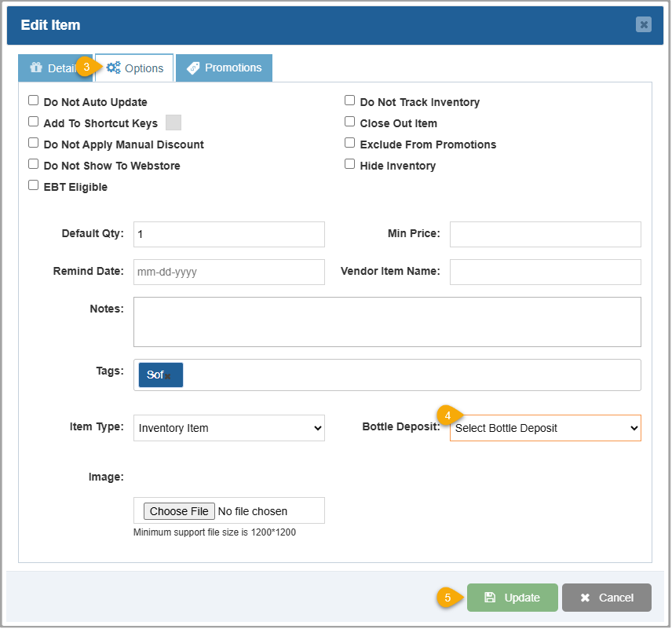Screen dimensions: 672x629
Task: Open the Item Type dropdown
Action: tap(228, 428)
